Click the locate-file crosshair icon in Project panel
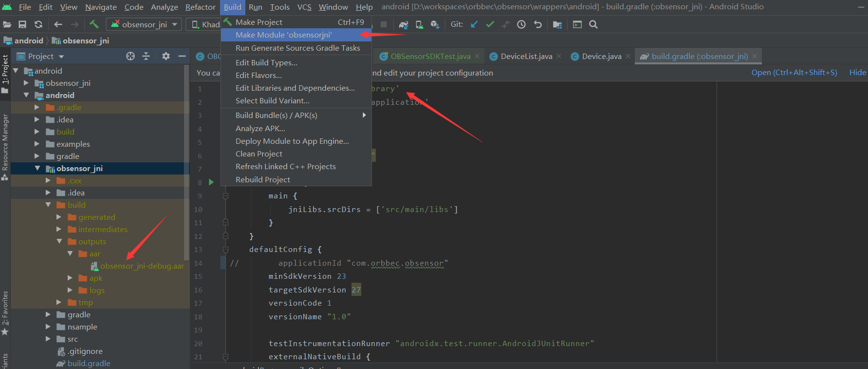 130,56
